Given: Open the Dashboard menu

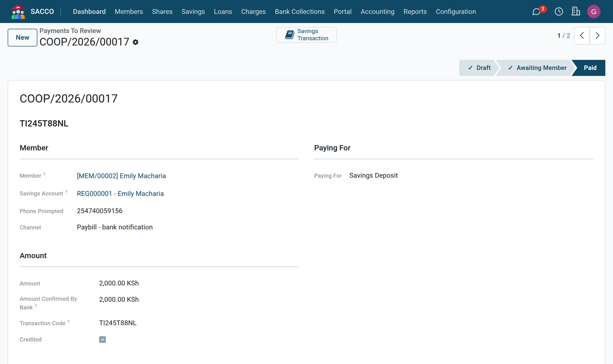Looking at the screenshot, I should pyautogui.click(x=89, y=11).
